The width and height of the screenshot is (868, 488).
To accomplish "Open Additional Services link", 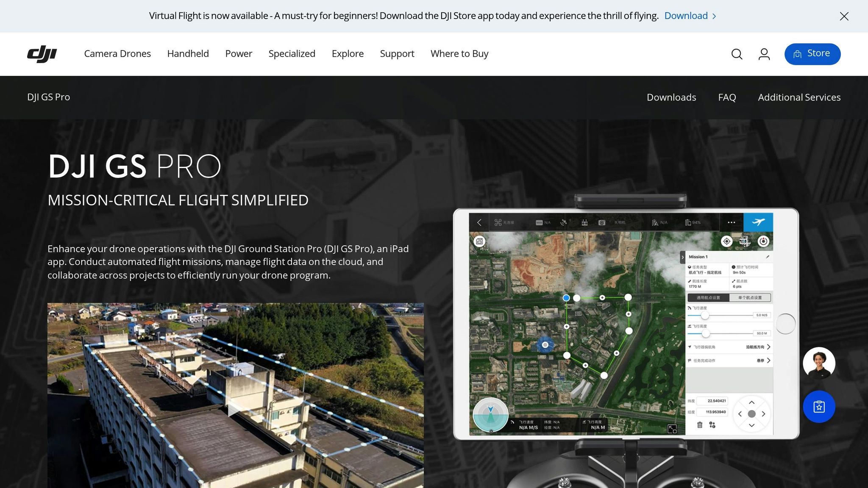I will [x=799, y=97].
